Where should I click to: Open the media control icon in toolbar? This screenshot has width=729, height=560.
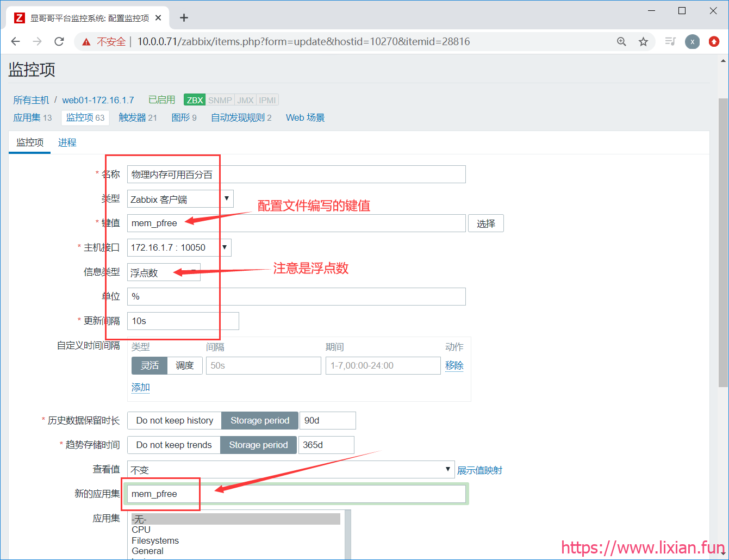670,41
